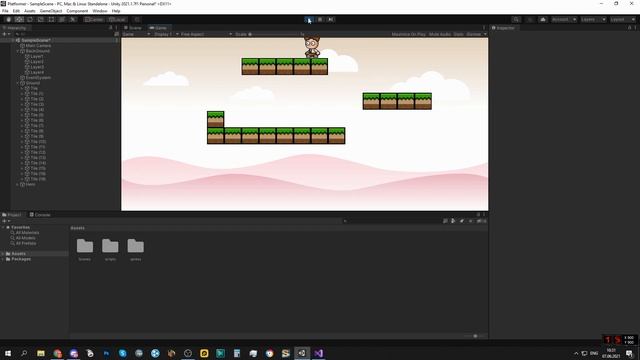Open the Scenes folder thumbnail
The width and height of the screenshot is (640, 360).
[85, 246]
